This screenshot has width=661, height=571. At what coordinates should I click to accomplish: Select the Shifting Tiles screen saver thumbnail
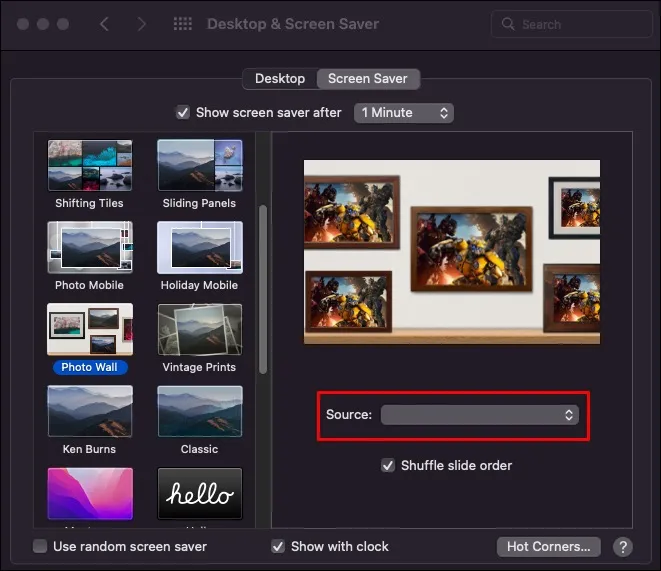pyautogui.click(x=90, y=165)
